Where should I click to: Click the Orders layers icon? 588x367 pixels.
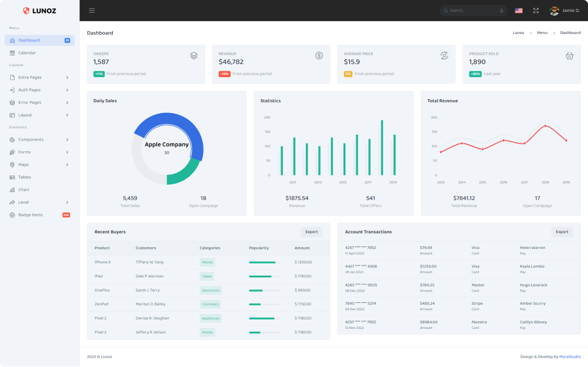194,56
